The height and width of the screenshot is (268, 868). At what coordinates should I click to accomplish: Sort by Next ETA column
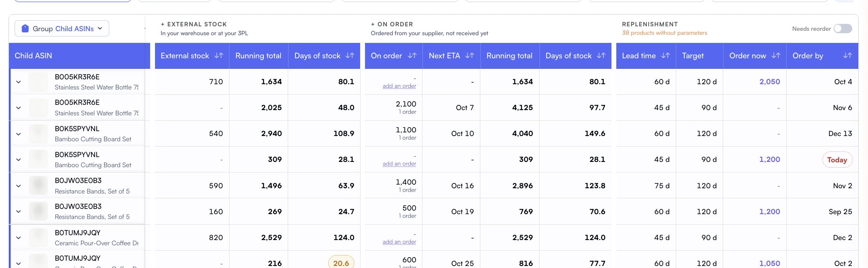point(469,55)
